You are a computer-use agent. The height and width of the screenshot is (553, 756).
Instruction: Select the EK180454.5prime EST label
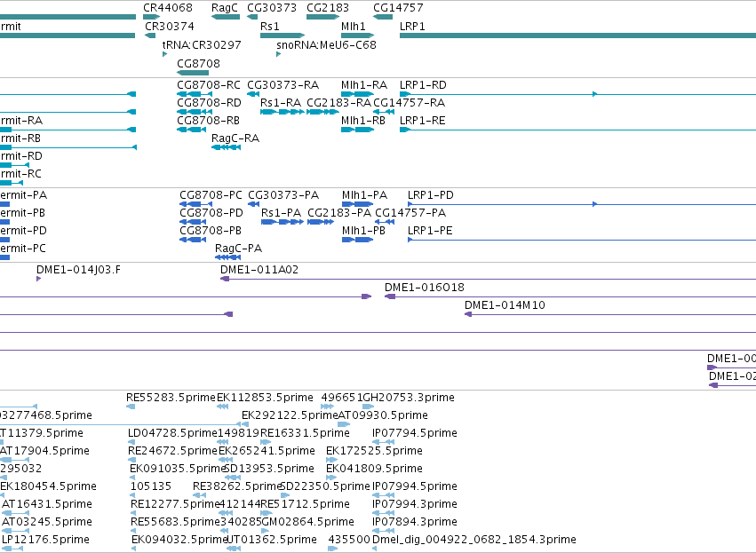coord(48,487)
